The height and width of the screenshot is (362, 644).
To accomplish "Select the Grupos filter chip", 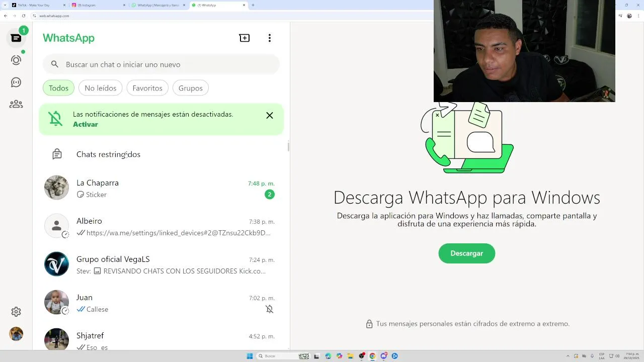I will pos(191,88).
